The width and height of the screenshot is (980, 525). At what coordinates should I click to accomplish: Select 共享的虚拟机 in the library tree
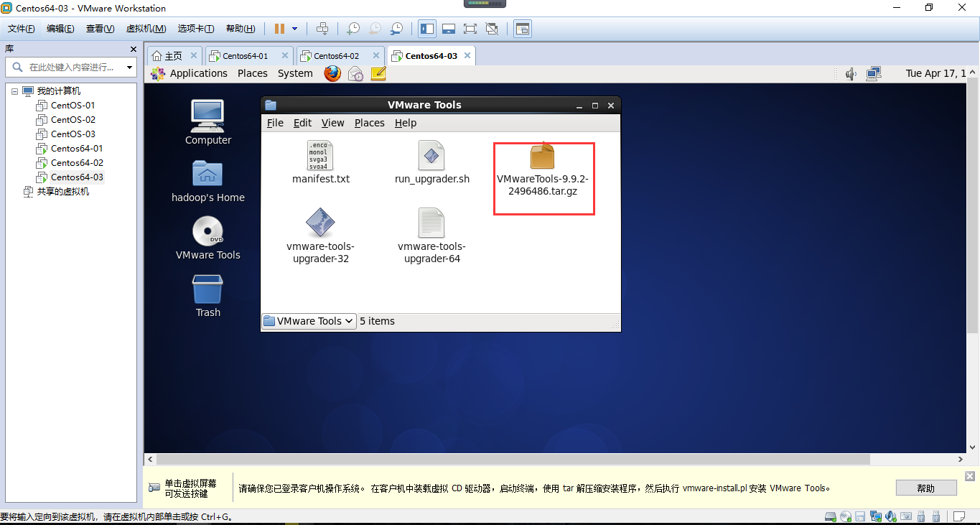[x=56, y=192]
